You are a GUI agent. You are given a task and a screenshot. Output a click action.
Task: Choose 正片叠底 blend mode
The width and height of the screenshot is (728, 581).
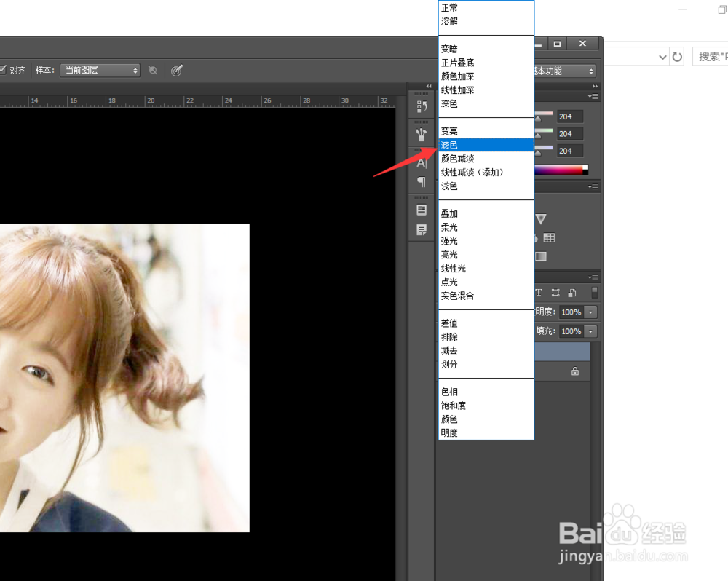pyautogui.click(x=486, y=63)
